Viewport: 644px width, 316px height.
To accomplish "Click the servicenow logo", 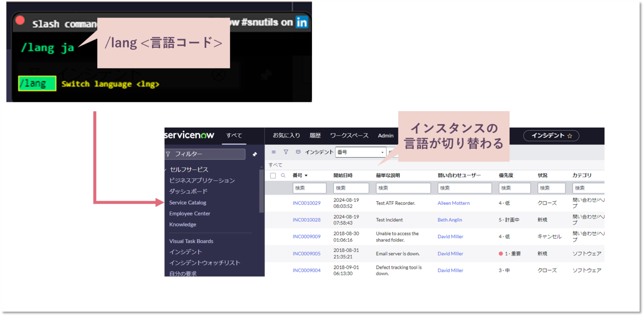I will point(190,135).
